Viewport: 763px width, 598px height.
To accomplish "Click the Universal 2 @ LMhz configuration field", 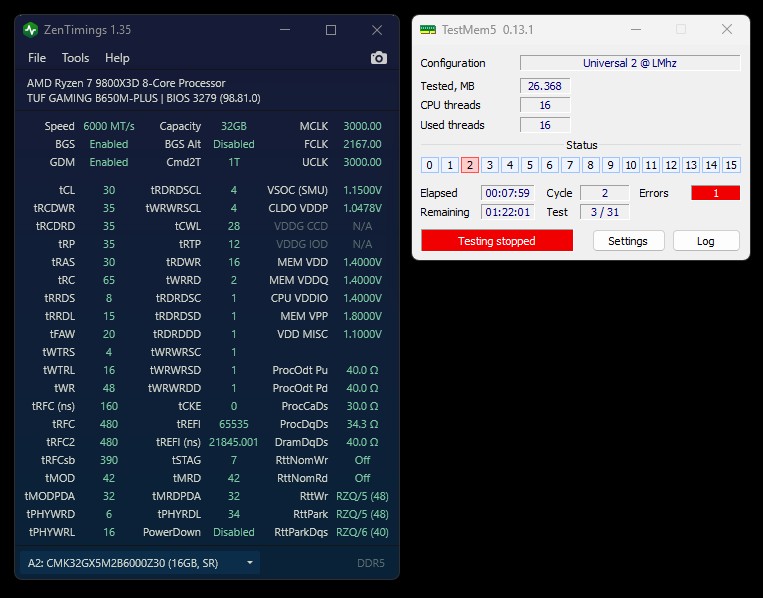I will pyautogui.click(x=630, y=63).
